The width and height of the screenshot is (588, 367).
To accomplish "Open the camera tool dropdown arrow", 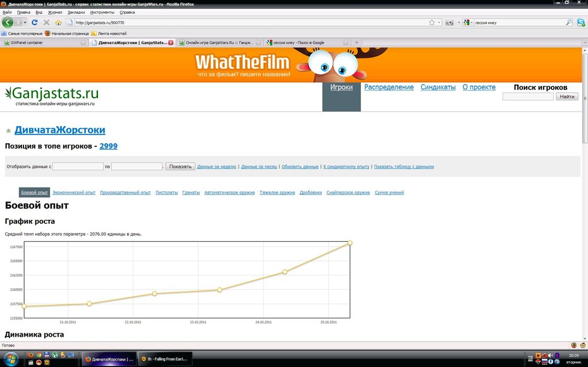I will [x=458, y=23].
